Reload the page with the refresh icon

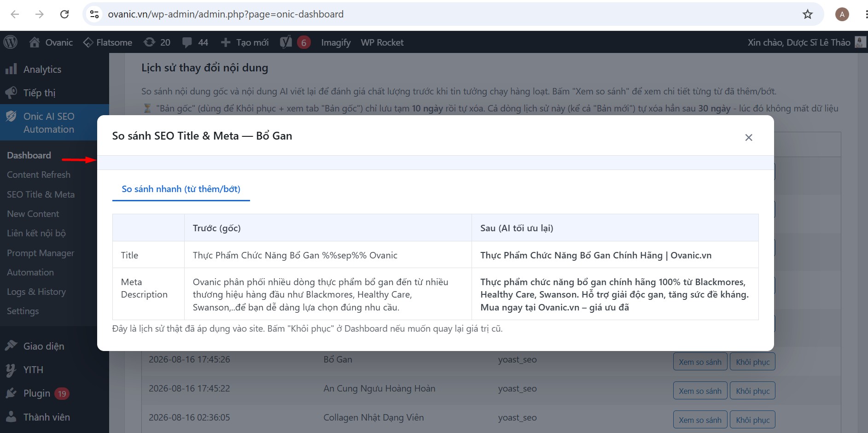click(x=64, y=14)
